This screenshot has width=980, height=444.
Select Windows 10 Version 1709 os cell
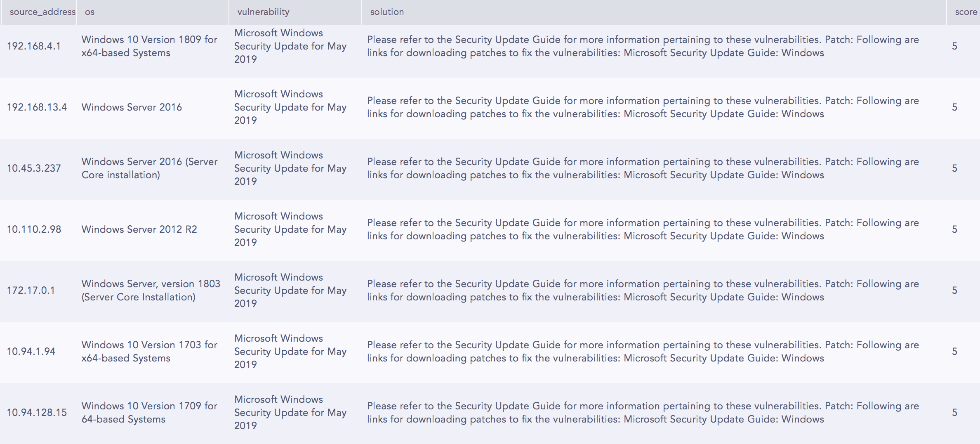(x=149, y=412)
